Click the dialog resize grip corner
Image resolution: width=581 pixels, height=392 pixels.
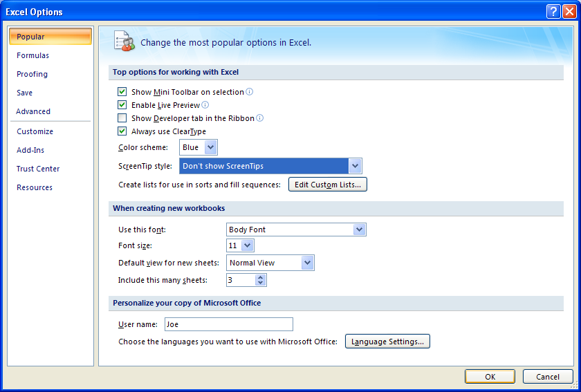click(574, 385)
